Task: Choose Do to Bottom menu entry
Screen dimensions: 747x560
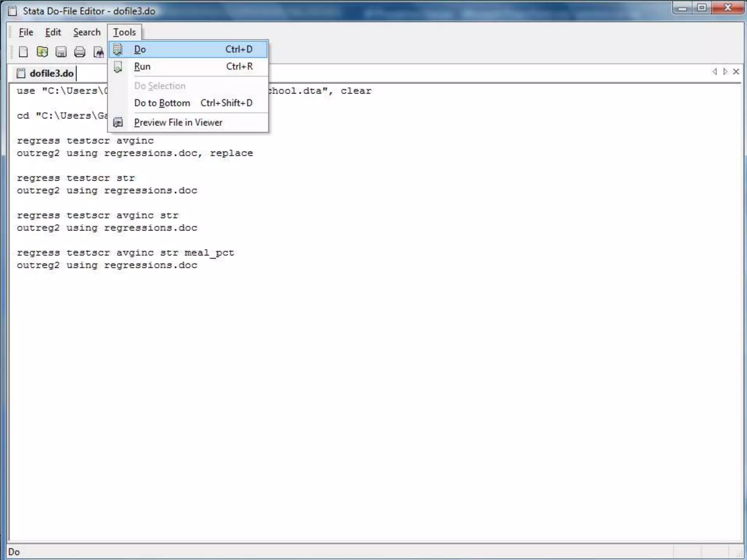Action: coord(162,103)
